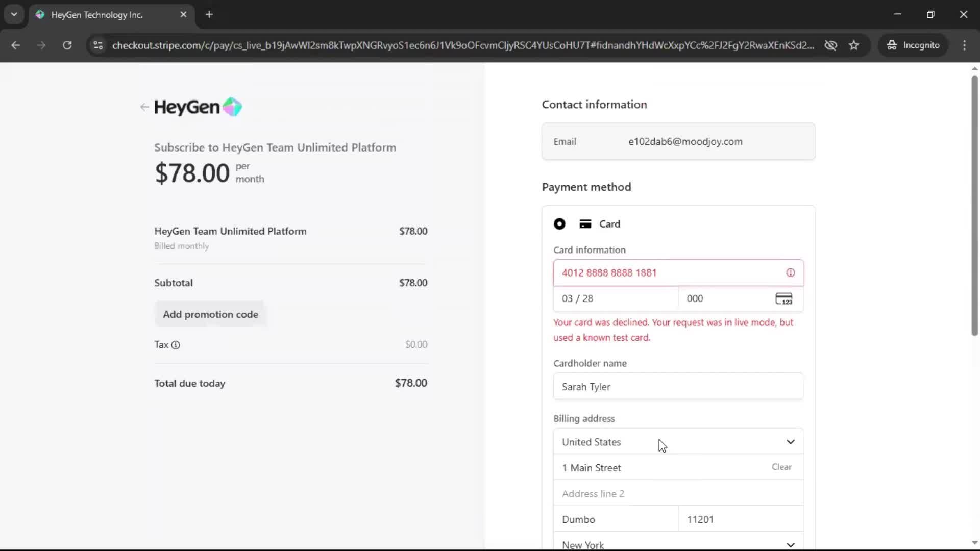980x551 pixels.
Task: Click the Cardholder name field
Action: [678, 387]
